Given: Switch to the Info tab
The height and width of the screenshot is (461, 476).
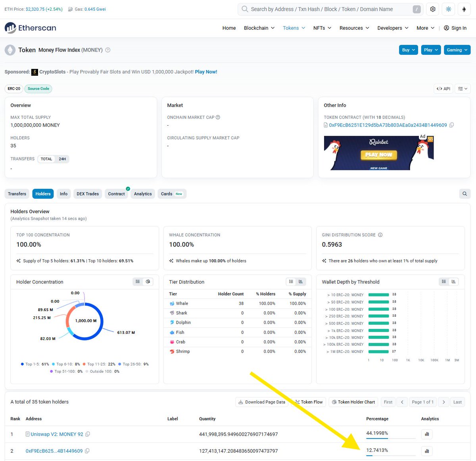Looking at the screenshot, I should pyautogui.click(x=63, y=194).
